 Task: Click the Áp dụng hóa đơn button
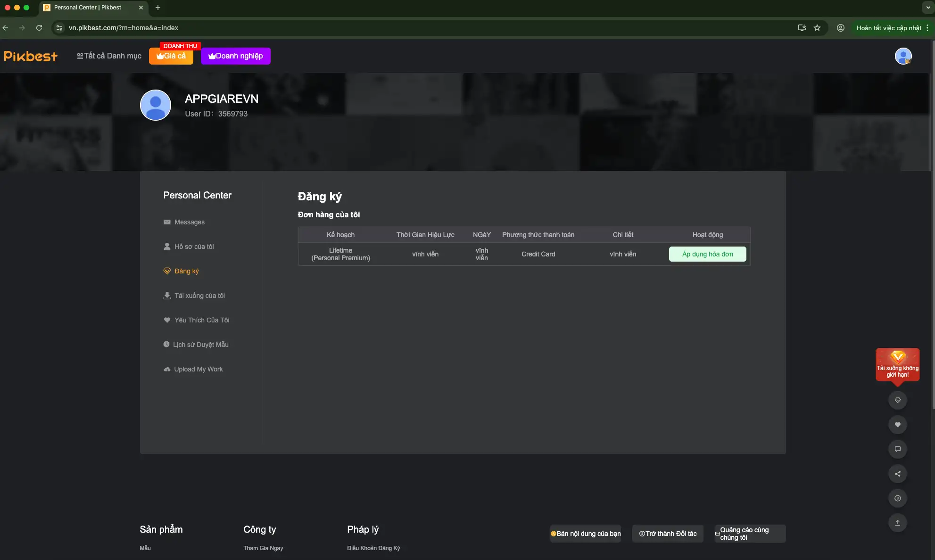[707, 254]
